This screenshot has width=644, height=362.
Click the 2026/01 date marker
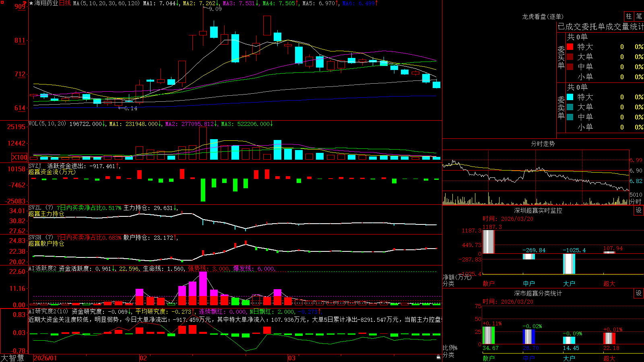(45, 358)
